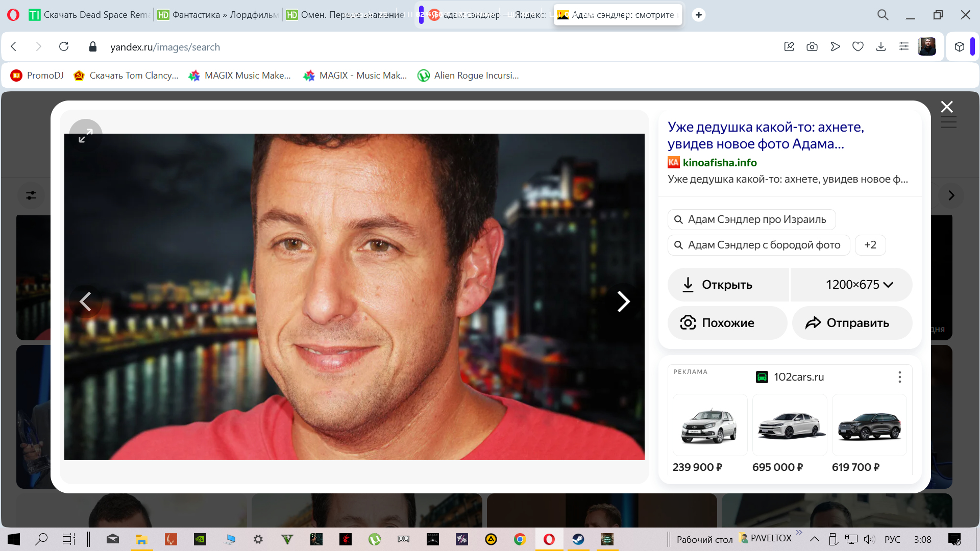This screenshot has height=551, width=980.
Task: Click the Похожие similar images button
Action: click(x=727, y=323)
